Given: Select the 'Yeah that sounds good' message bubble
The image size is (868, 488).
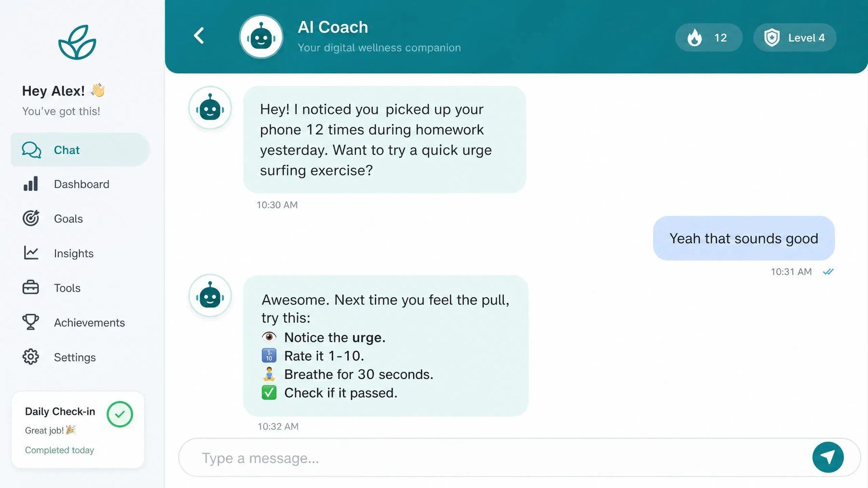Looking at the screenshot, I should [x=744, y=238].
